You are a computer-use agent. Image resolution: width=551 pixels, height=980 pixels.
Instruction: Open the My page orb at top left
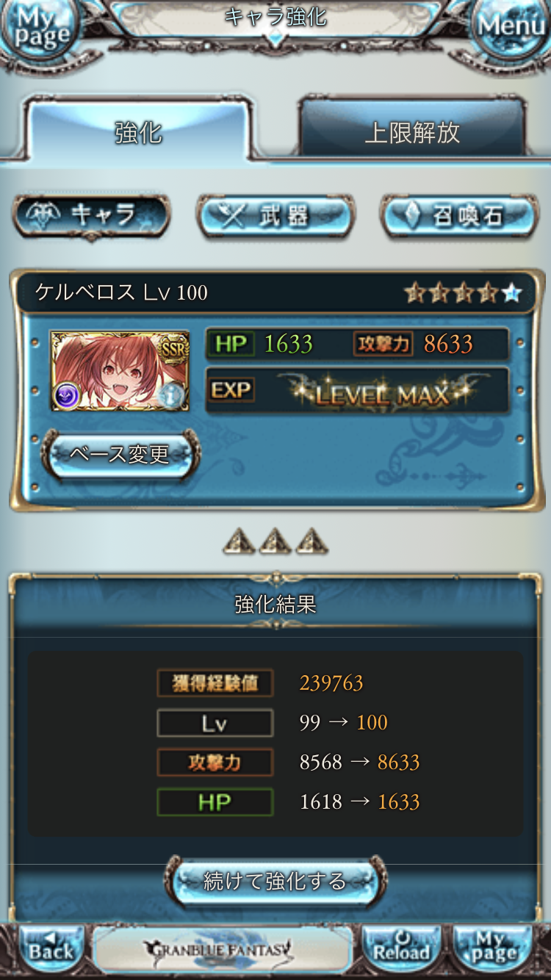pos(38,31)
